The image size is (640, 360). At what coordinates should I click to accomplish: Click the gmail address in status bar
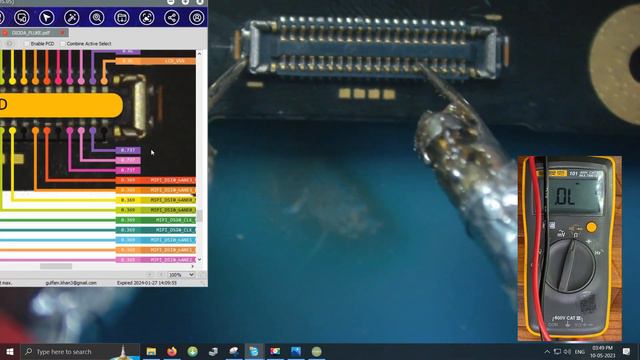click(71, 283)
